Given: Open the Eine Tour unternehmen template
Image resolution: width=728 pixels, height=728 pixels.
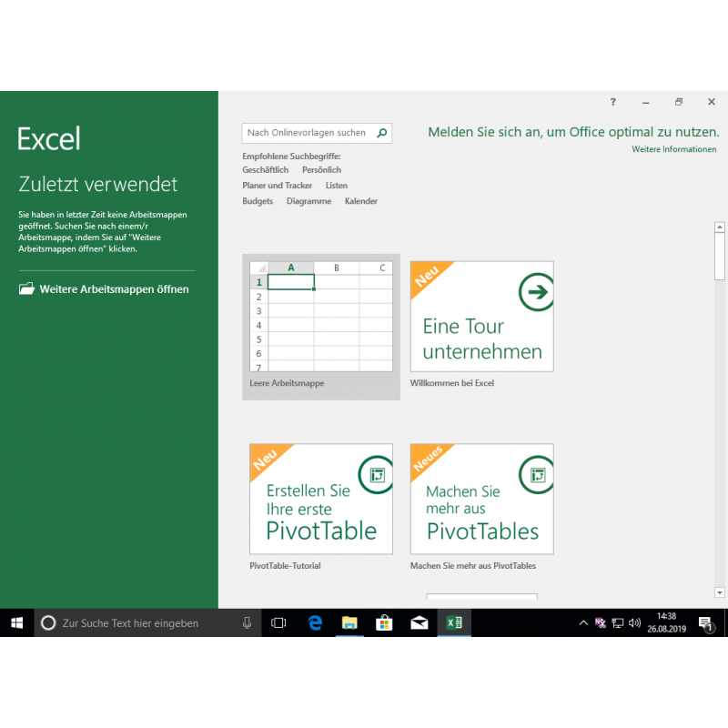Looking at the screenshot, I should [x=481, y=317].
